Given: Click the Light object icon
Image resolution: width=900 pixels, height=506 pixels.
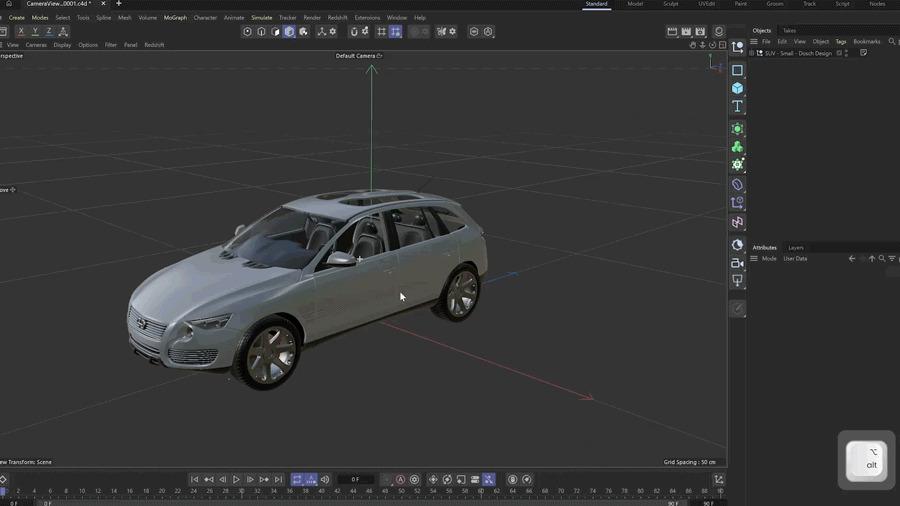Looking at the screenshot, I should [x=737, y=281].
